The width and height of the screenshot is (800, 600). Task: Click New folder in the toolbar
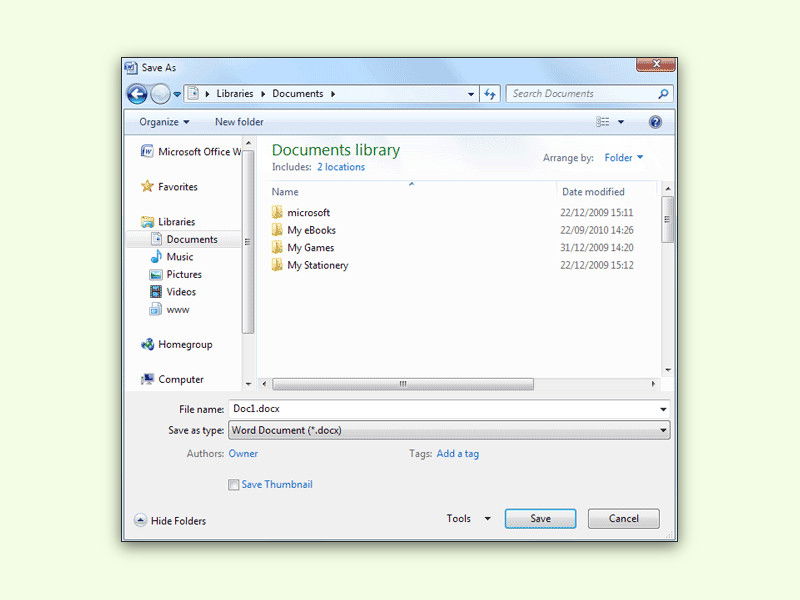click(239, 122)
